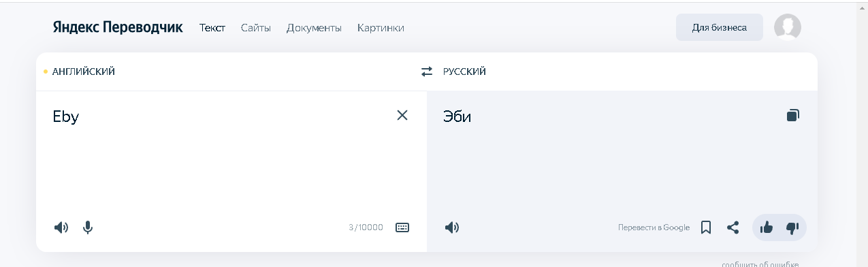Screen dimensions: 868x267
Task: Open the user profile avatar
Action: pyautogui.click(x=788, y=27)
